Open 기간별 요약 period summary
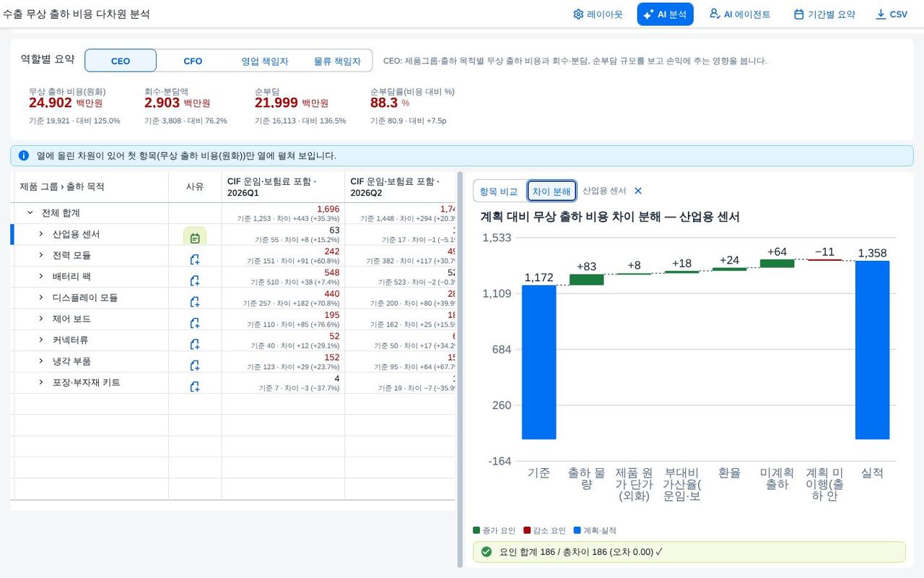The image size is (924, 578). (824, 14)
